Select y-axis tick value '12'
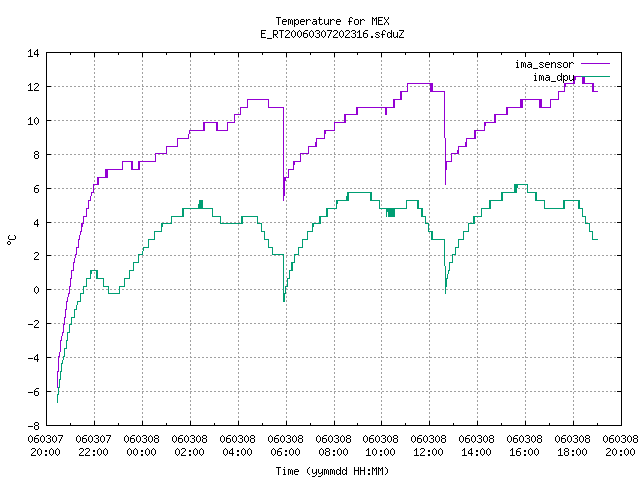The height and width of the screenshot is (480, 640). pos(33,87)
